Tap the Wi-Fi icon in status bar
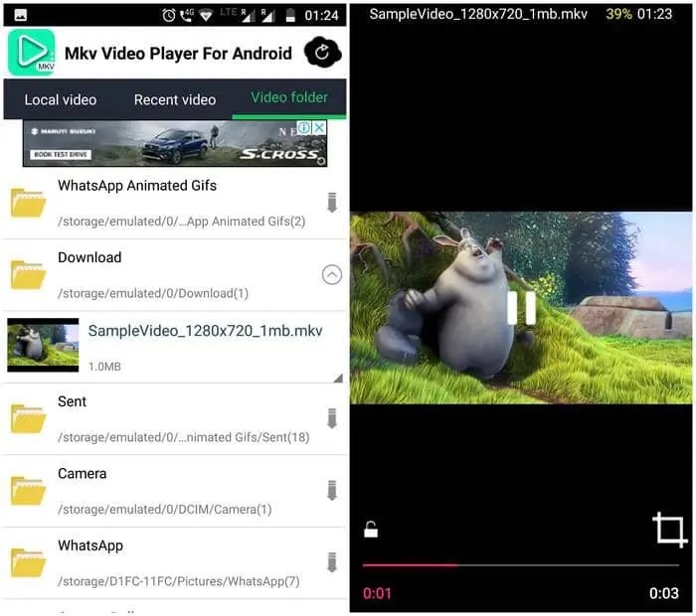Image resolution: width=696 pixels, height=616 pixels. (206, 16)
